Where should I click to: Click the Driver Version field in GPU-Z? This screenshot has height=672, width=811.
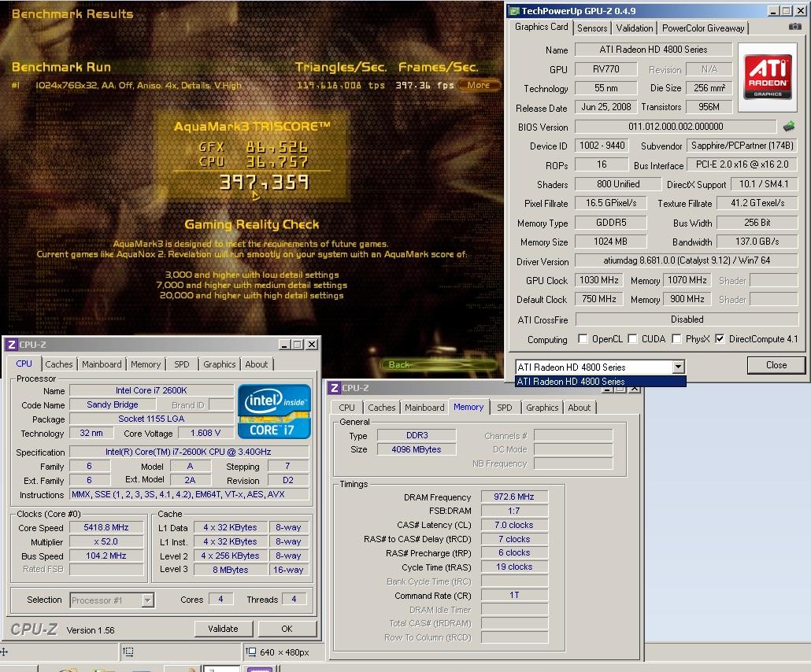pos(687,260)
